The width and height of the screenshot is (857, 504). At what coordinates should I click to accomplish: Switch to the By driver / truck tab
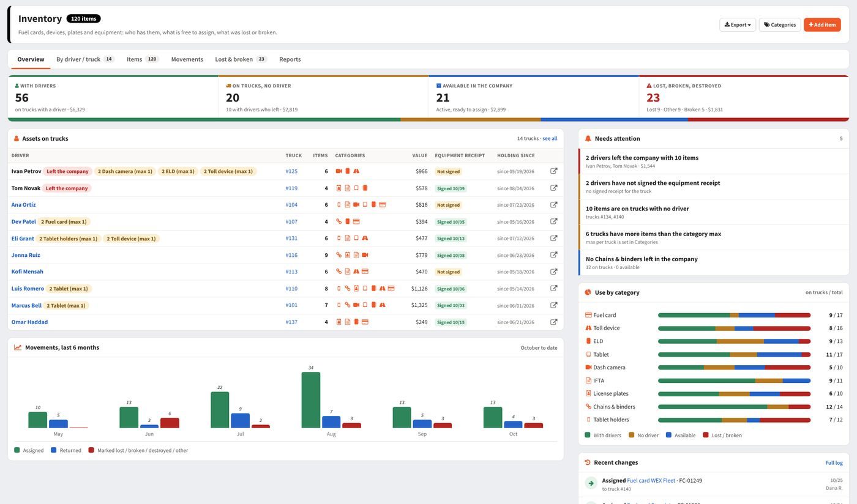pos(84,59)
